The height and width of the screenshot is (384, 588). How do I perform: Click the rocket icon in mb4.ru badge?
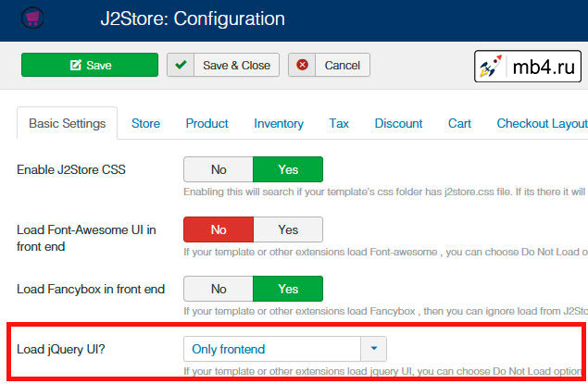(492, 67)
